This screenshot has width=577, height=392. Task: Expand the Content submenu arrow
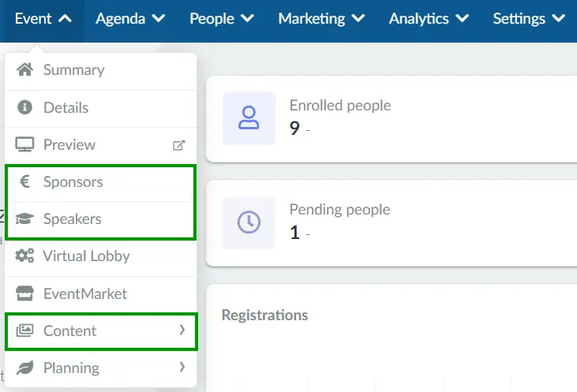[182, 330]
